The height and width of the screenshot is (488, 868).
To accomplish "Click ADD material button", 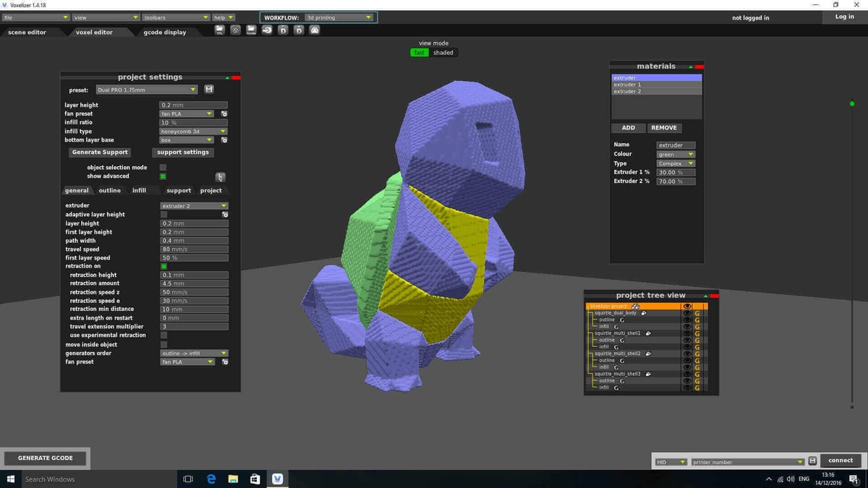I will tap(629, 128).
